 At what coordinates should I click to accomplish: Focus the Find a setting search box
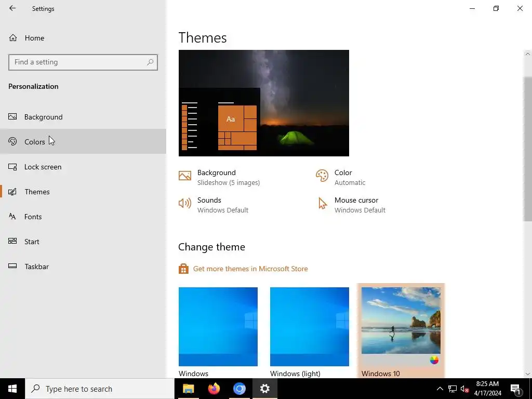83,62
